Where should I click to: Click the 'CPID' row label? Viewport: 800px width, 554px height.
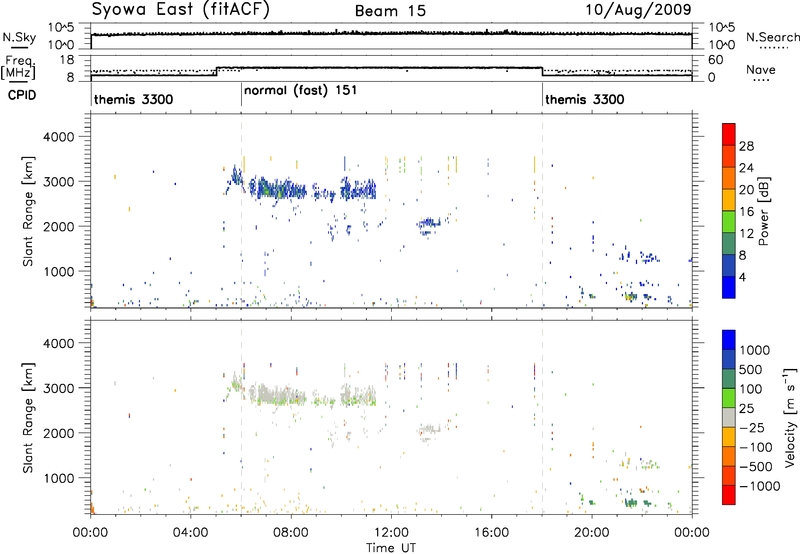22,95
